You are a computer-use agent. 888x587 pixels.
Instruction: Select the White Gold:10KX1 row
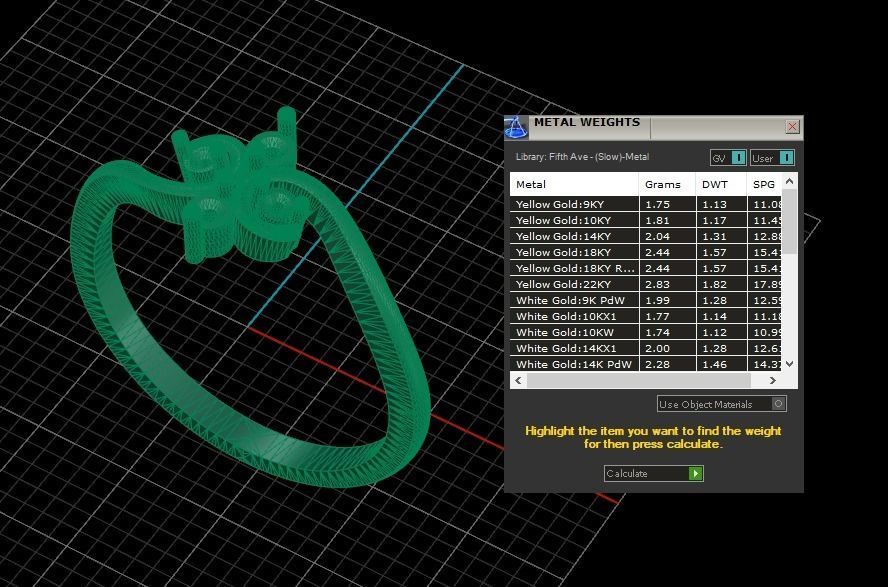[646, 316]
